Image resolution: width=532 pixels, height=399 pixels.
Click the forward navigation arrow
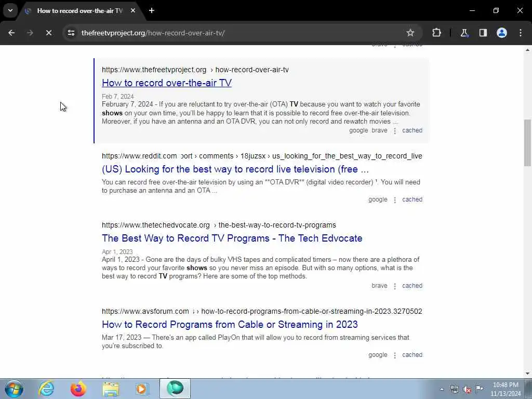click(30, 33)
